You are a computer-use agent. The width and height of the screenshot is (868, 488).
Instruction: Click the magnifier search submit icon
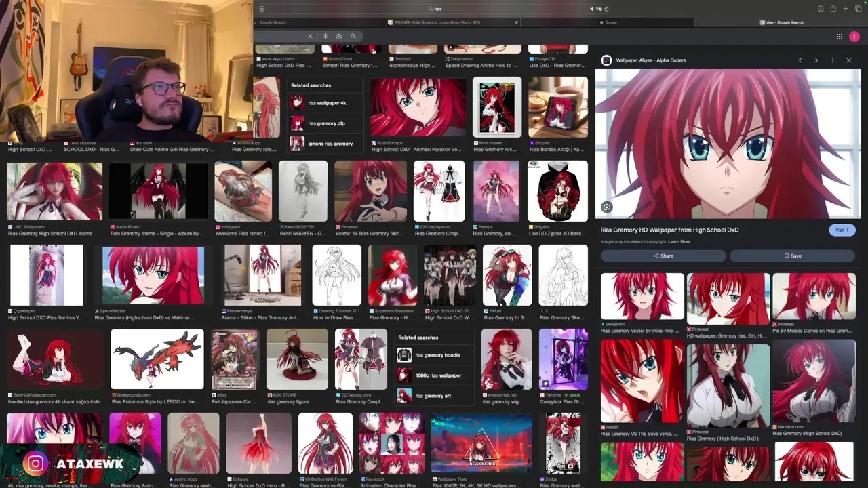[x=353, y=36]
